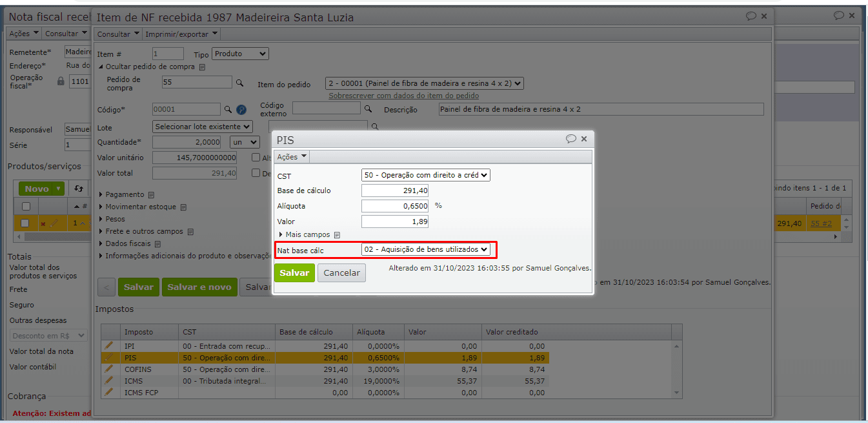Cancel the PIS dialog
Image resolution: width=868 pixels, height=423 pixels.
click(x=341, y=273)
